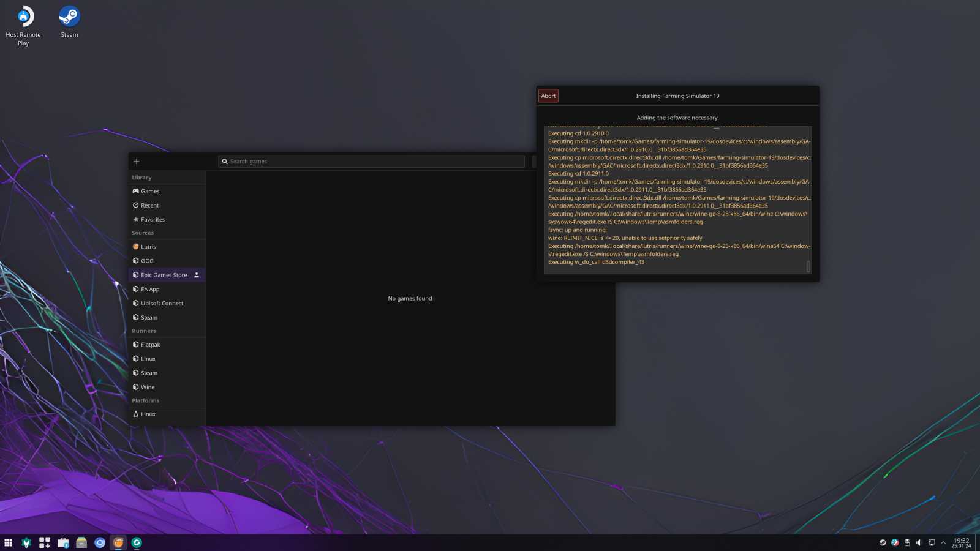Open the store shopping bag in taskbar

pyautogui.click(x=63, y=542)
